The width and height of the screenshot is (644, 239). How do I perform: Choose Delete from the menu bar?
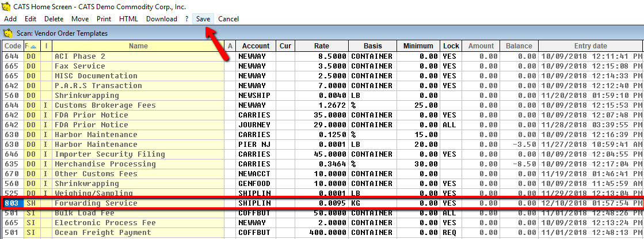click(54, 19)
